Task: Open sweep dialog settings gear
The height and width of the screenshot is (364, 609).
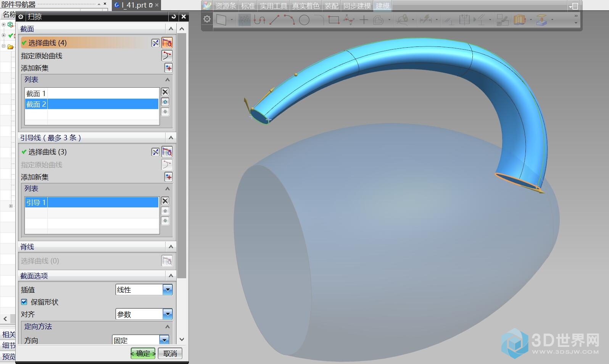Action: (x=21, y=17)
